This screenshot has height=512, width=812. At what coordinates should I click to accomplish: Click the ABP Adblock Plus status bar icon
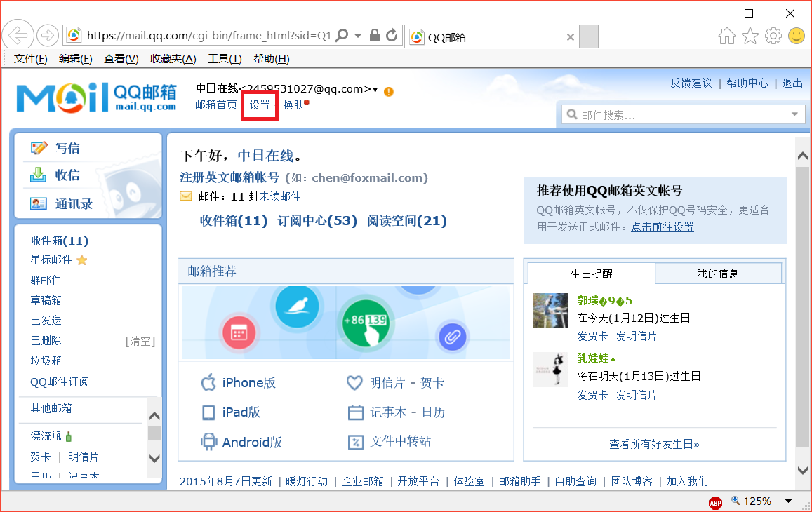[715, 502]
